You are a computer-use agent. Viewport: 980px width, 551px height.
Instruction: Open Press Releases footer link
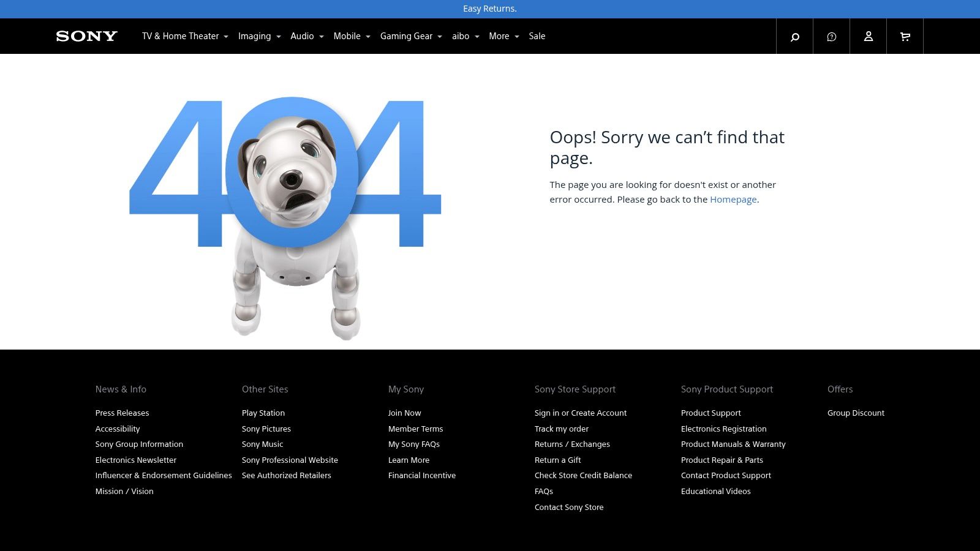(122, 413)
